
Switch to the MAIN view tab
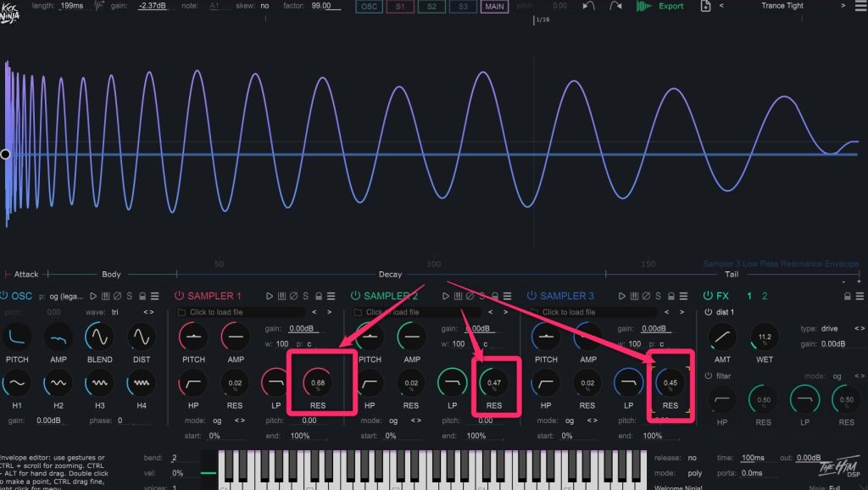point(494,6)
